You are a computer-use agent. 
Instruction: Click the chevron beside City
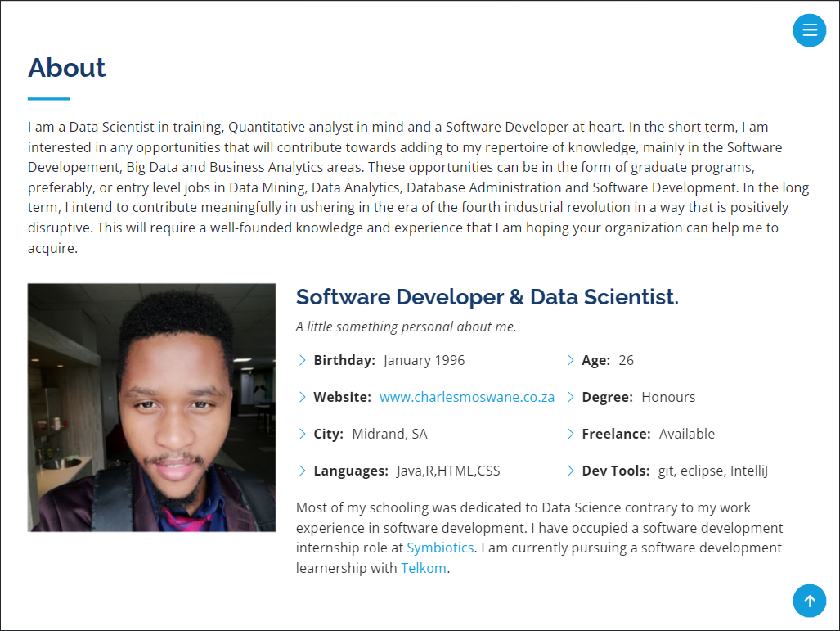click(x=302, y=434)
